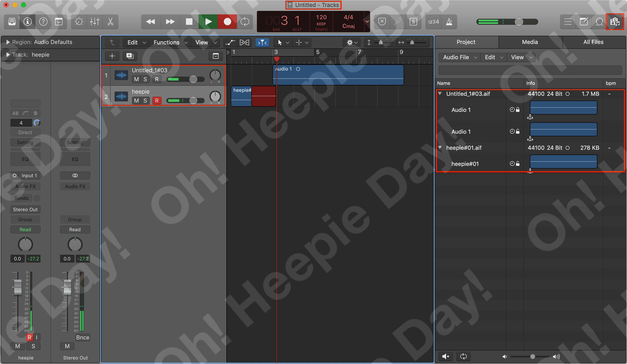
Task: Toggle the Browsers media button
Action: 615,22
